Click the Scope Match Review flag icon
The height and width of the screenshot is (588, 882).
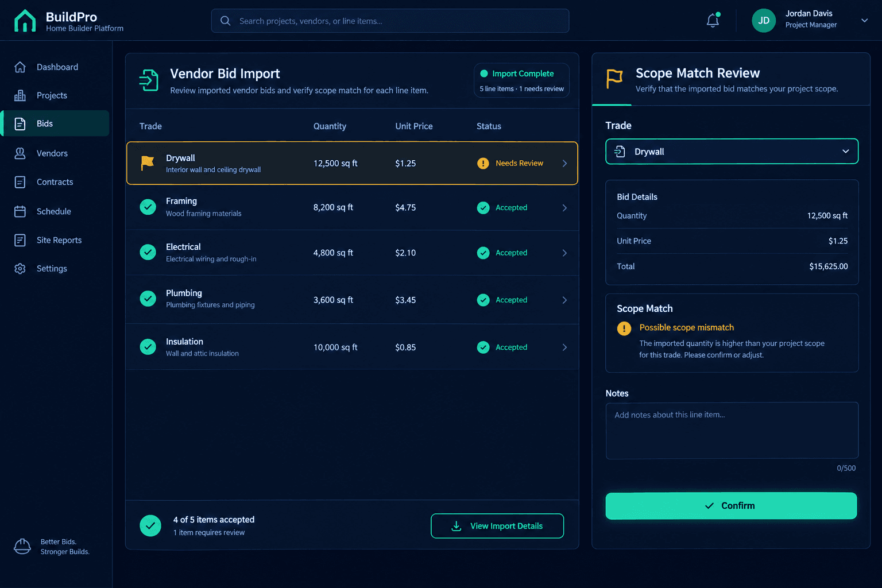click(x=614, y=79)
